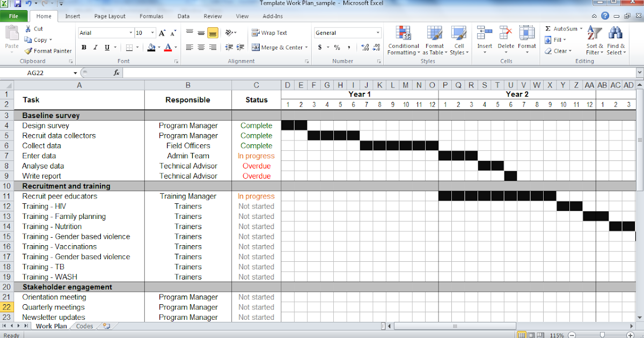
Task: Apply top vertical alignment
Action: click(189, 33)
